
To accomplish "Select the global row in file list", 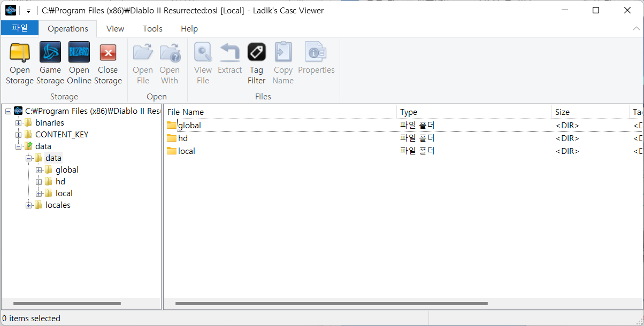I will 403,125.
